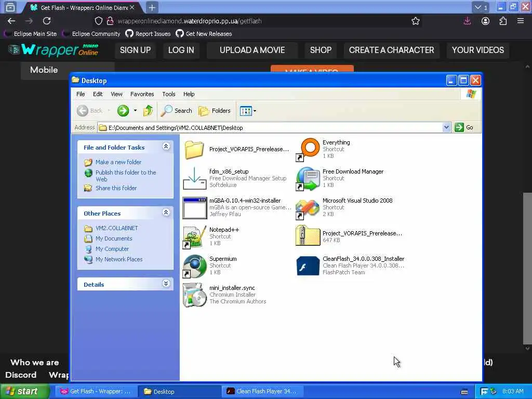Go to VM2.COLLABNET folder link

117,228
